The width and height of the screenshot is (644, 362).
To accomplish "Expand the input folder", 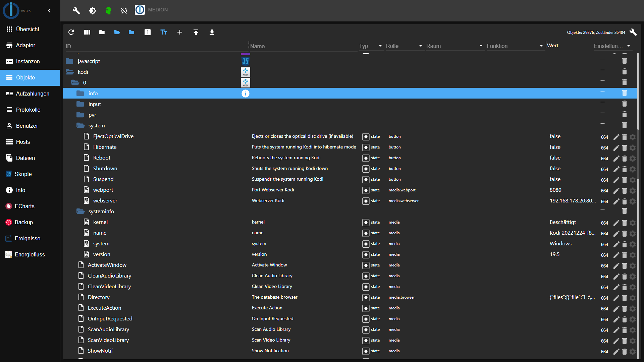I will [80, 104].
